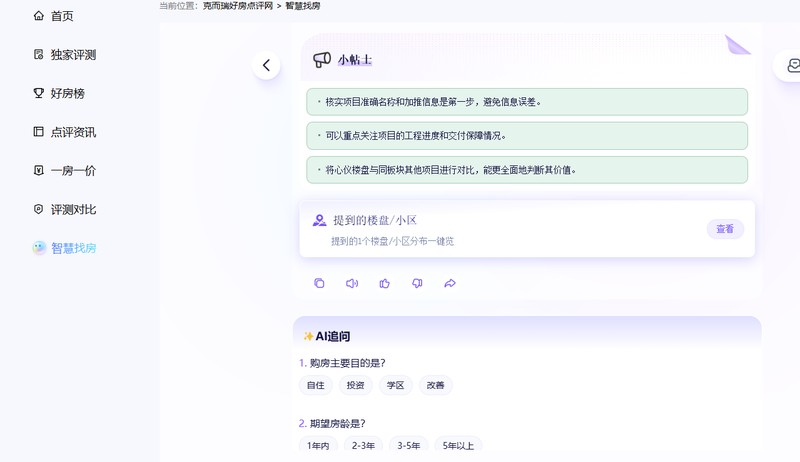Select 2-3年 house age option
Screen dimensions: 800x462
coord(363,445)
